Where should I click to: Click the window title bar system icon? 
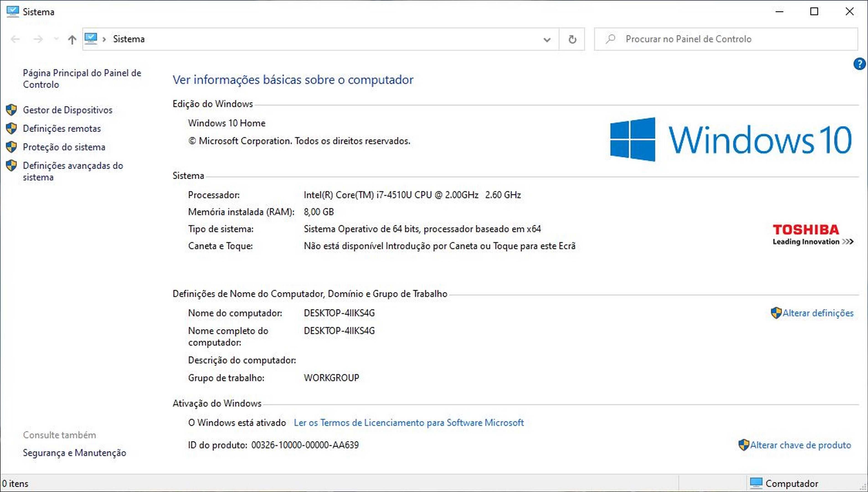tap(13, 11)
